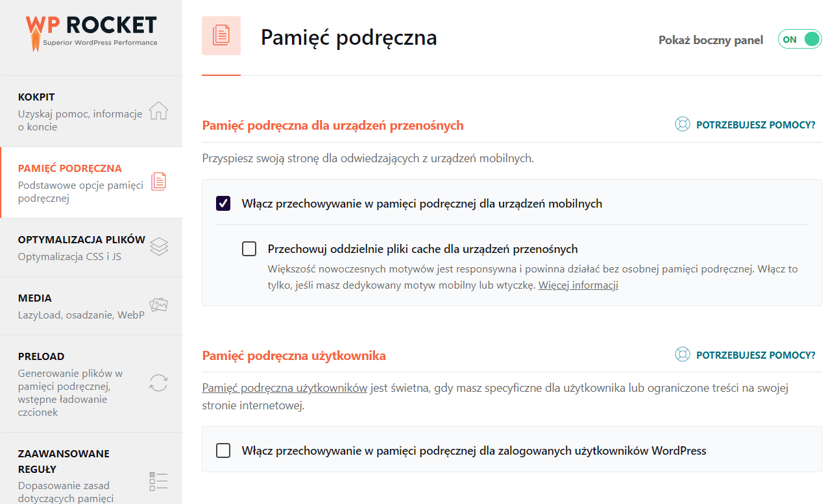Enable separate cache files for mobile devices
Viewport: 837px width, 504px height.
249,249
